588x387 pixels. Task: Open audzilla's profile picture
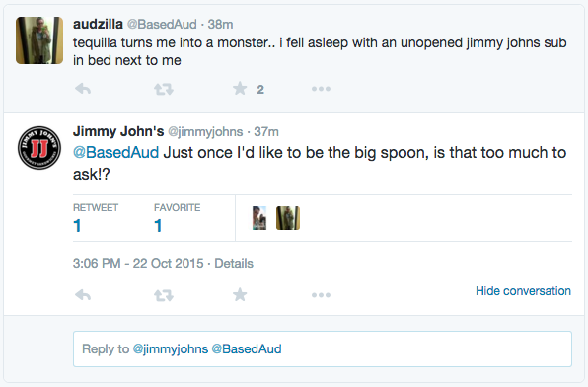coord(39,40)
